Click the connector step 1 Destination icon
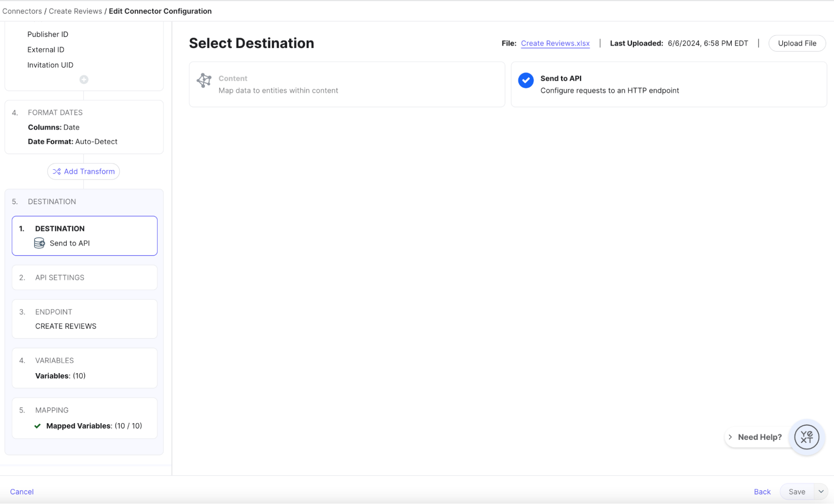834x504 pixels. click(40, 243)
